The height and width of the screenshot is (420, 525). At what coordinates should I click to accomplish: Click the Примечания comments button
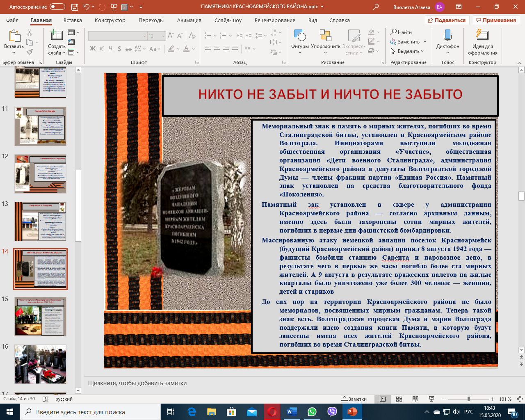click(496, 20)
